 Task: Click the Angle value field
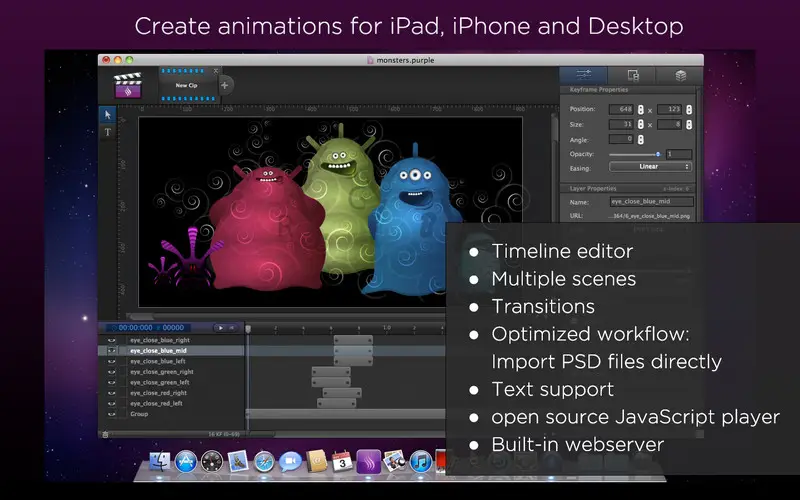pyautogui.click(x=621, y=139)
